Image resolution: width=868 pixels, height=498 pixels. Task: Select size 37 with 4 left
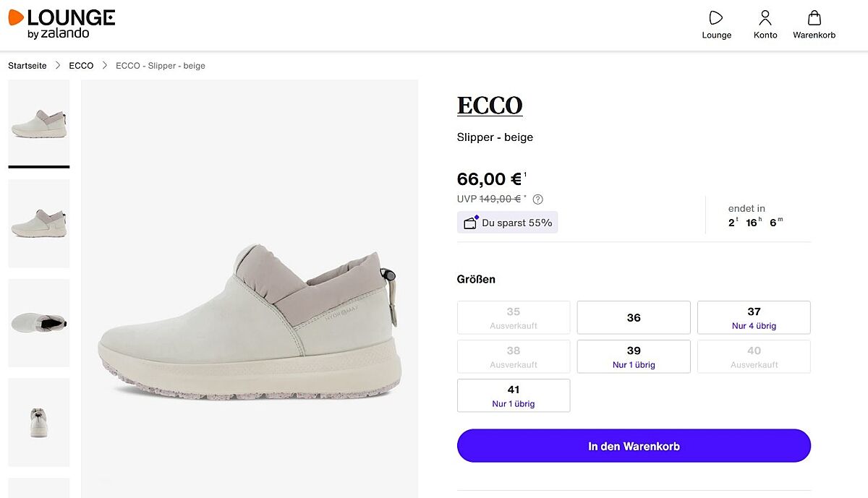click(x=754, y=318)
